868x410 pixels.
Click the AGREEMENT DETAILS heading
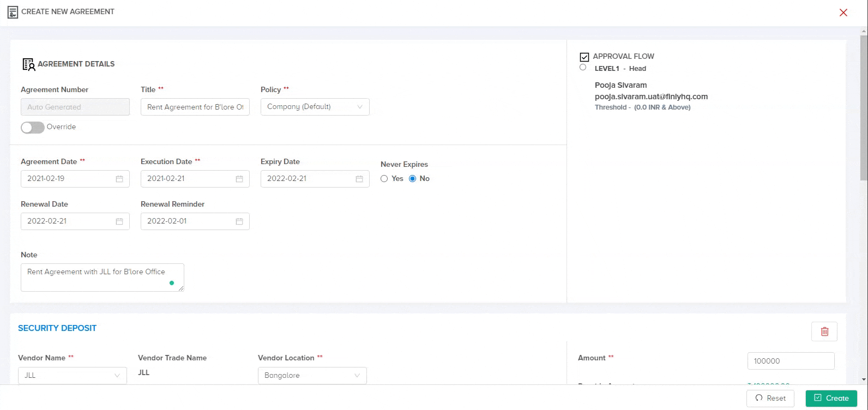coord(76,64)
